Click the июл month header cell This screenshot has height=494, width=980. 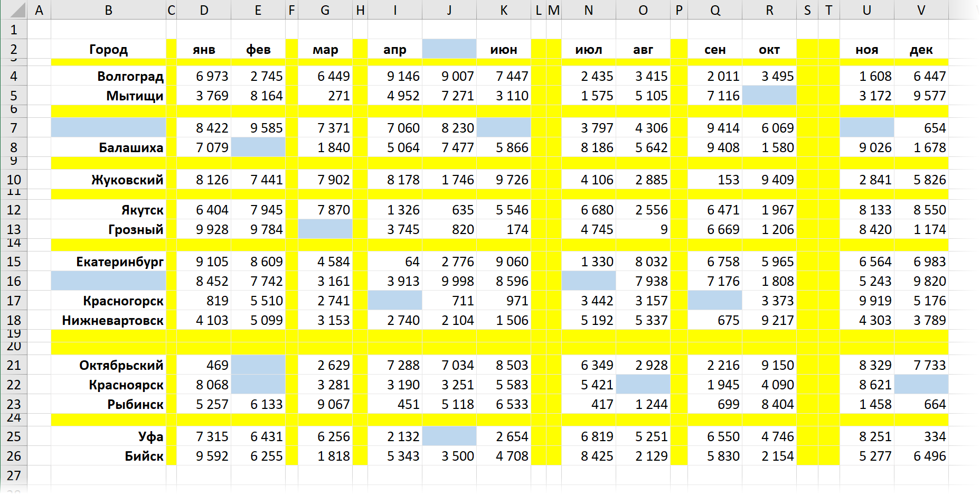click(x=588, y=50)
